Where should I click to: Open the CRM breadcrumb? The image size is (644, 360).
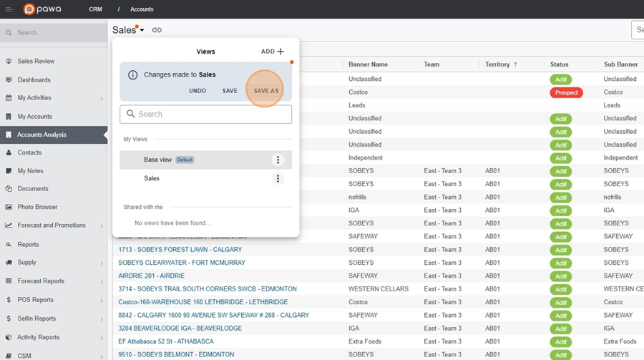coord(95,9)
